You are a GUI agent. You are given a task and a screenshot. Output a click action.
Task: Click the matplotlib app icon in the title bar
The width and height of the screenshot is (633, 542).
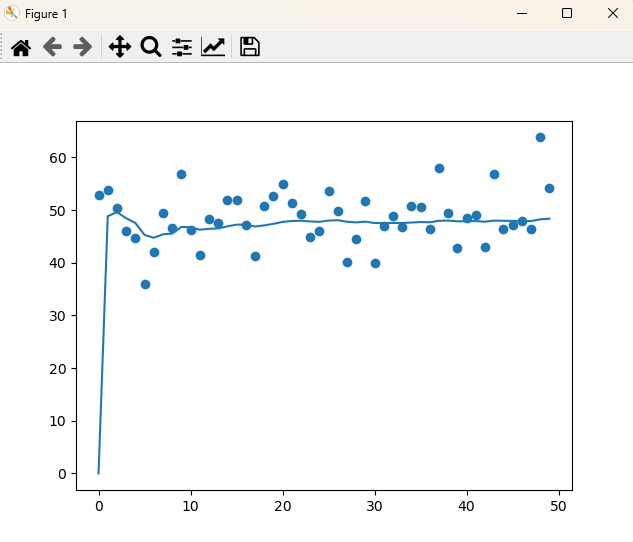tap(12, 13)
